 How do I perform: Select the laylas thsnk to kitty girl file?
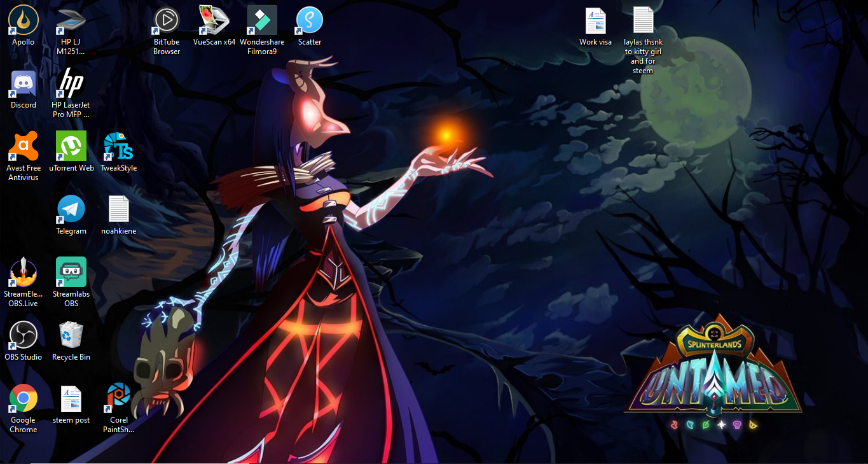point(644,20)
